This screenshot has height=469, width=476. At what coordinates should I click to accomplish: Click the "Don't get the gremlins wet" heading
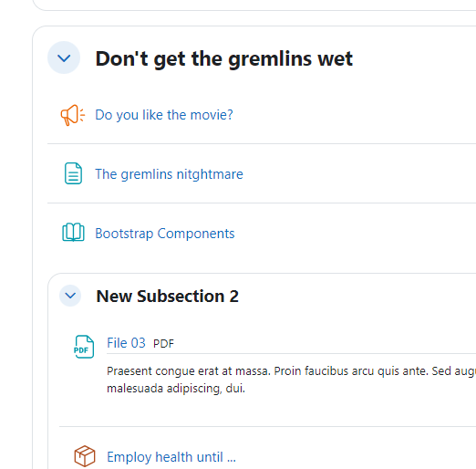tap(224, 58)
